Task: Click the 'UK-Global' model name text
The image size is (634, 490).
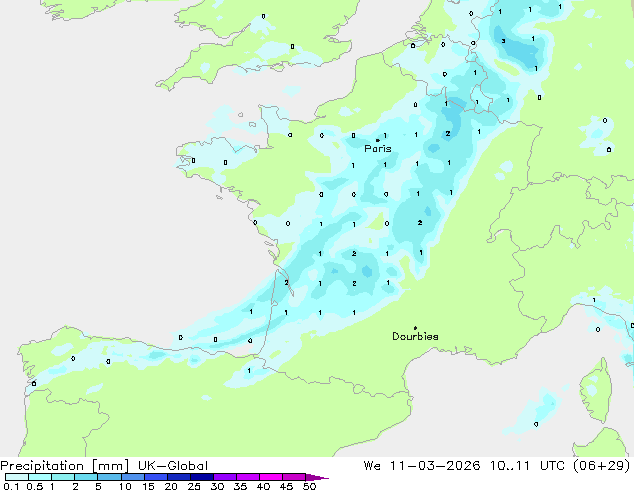Action: 173,466
